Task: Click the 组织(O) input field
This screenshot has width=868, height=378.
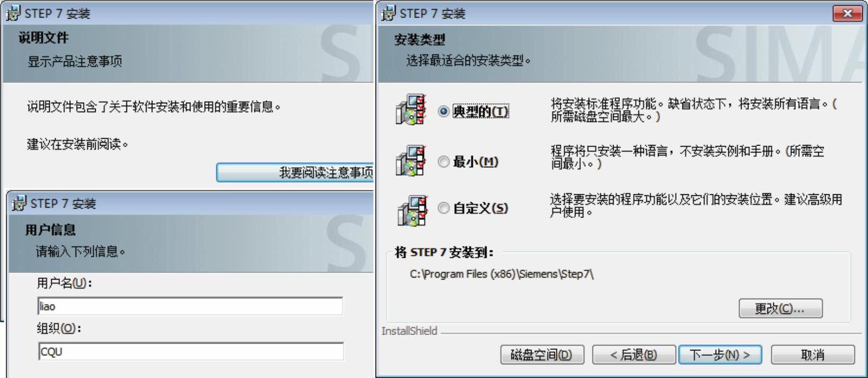Action: (190, 352)
